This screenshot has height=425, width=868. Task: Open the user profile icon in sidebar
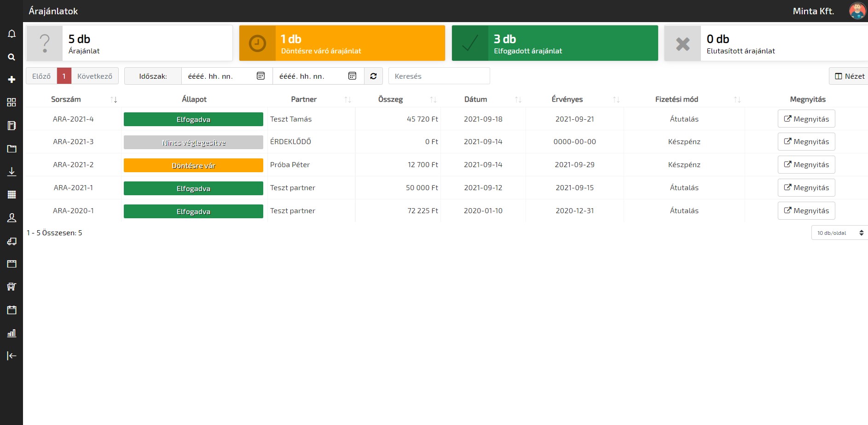tap(12, 218)
